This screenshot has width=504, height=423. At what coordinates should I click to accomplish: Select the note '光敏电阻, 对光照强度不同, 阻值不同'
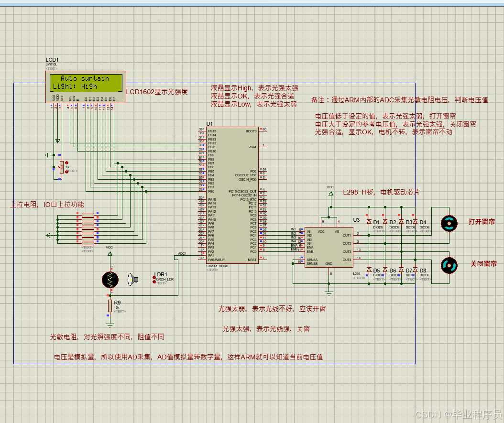[107, 337]
